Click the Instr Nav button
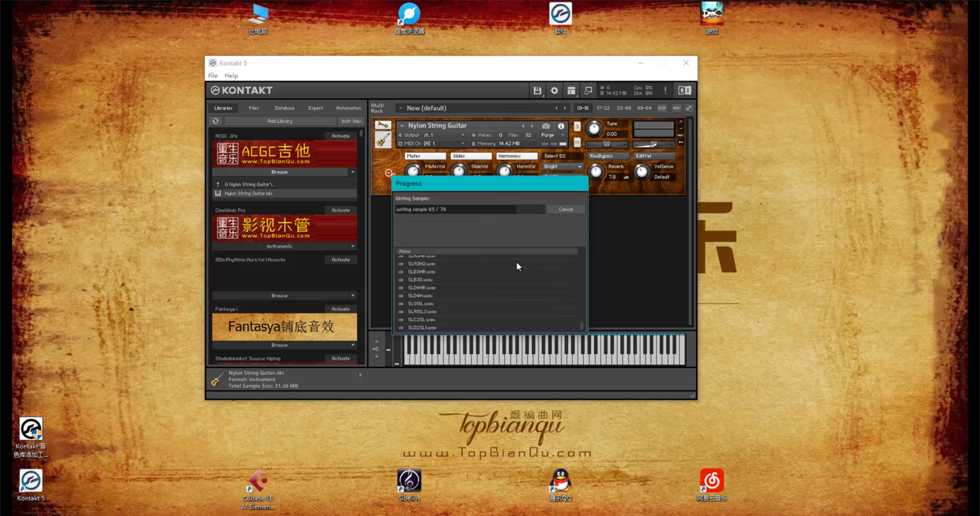Screen dimensions: 980x516 point(351,122)
